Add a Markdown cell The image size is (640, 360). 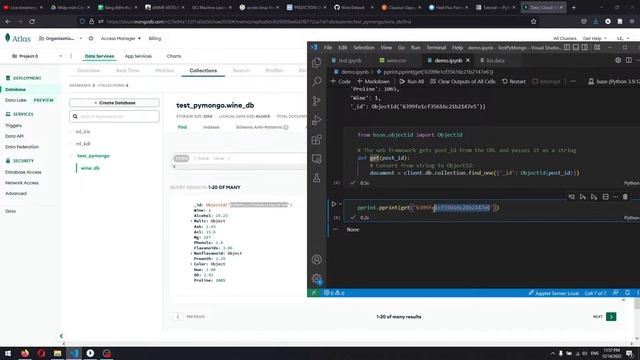coord(373,82)
